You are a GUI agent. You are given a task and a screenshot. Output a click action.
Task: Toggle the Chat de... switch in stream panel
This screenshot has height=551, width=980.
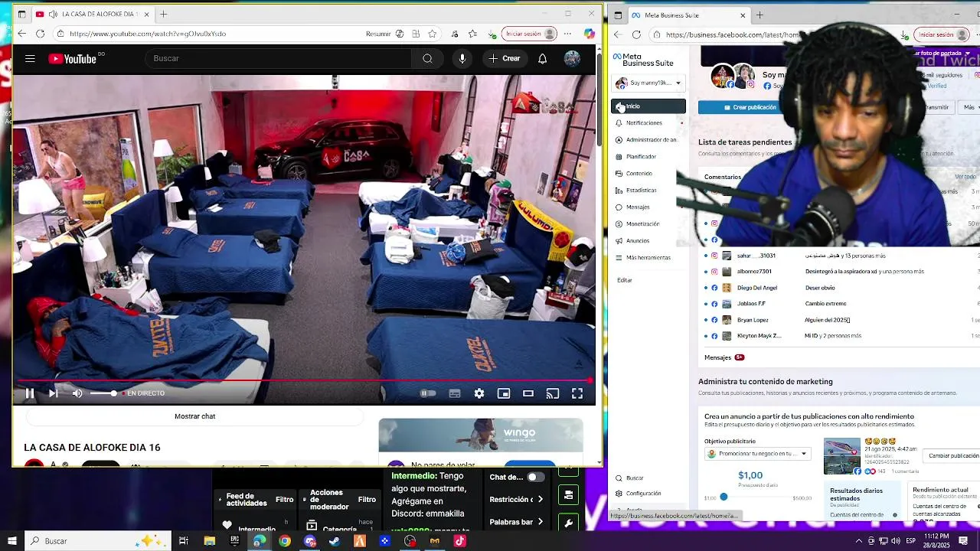pos(536,478)
